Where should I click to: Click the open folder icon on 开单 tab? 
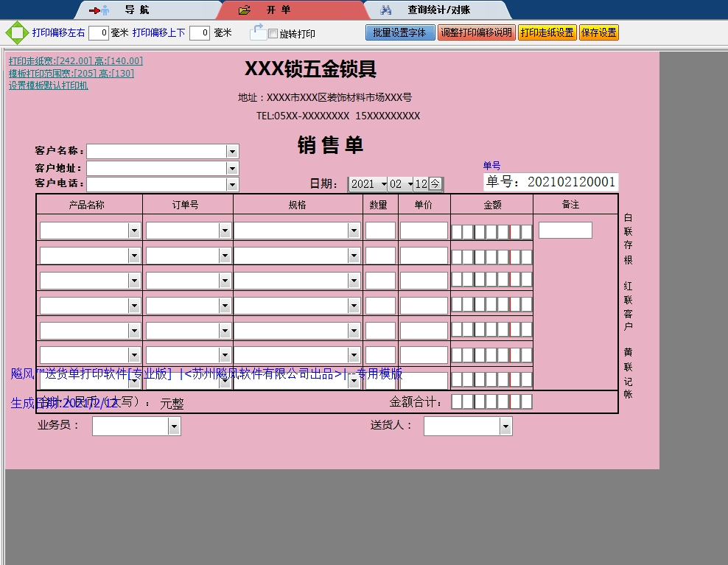click(x=243, y=10)
